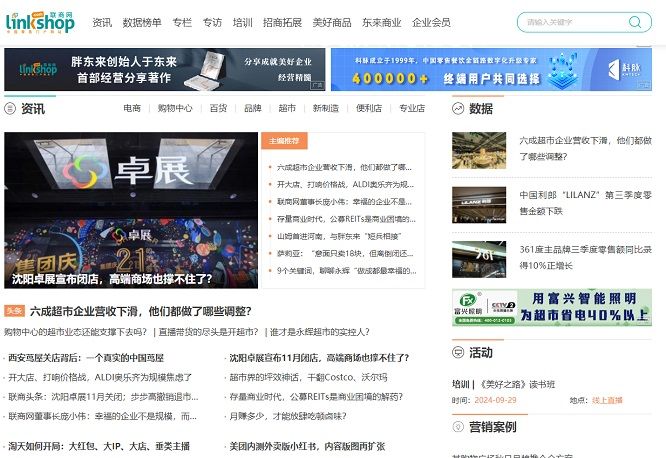
Task: Click the event date 2024-09-29
Action: coord(495,400)
